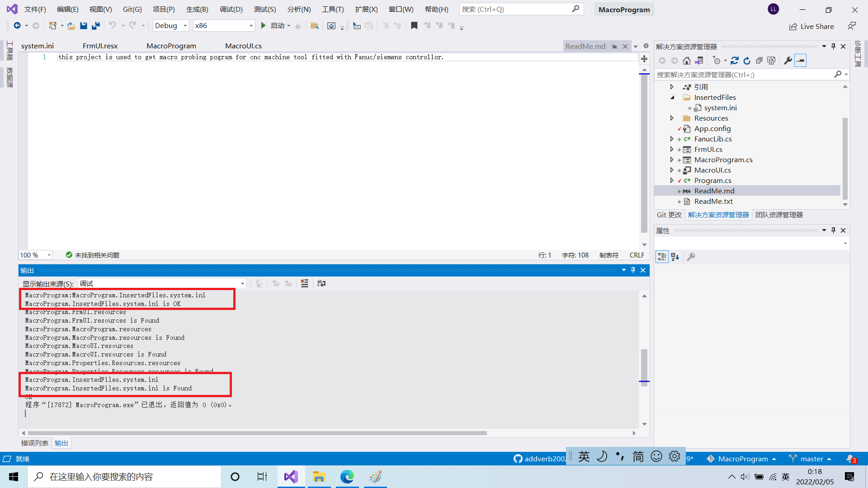Viewport: 868px width, 488px height.
Task: Toggle word wrap in the Output window
Action: click(321, 283)
